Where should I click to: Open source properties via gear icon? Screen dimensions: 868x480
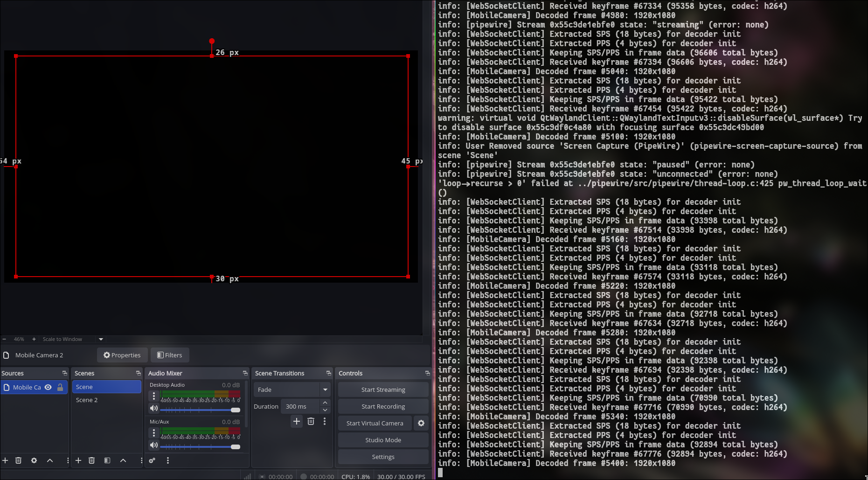[x=34, y=460]
